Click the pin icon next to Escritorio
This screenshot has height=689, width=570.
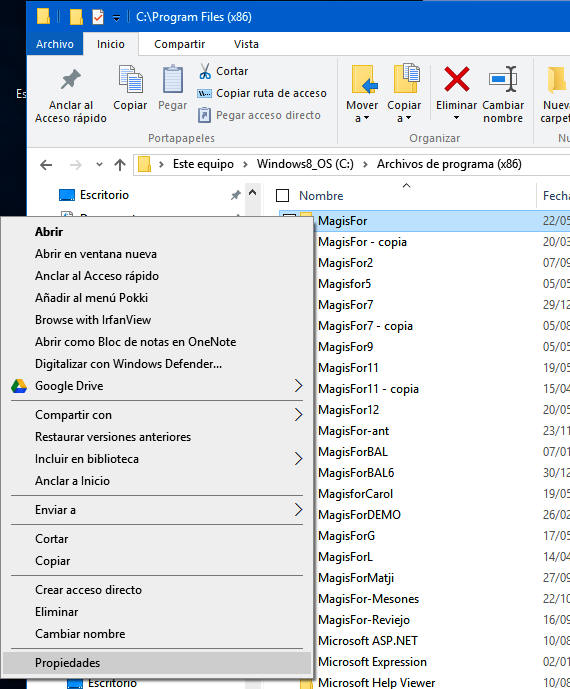[236, 195]
